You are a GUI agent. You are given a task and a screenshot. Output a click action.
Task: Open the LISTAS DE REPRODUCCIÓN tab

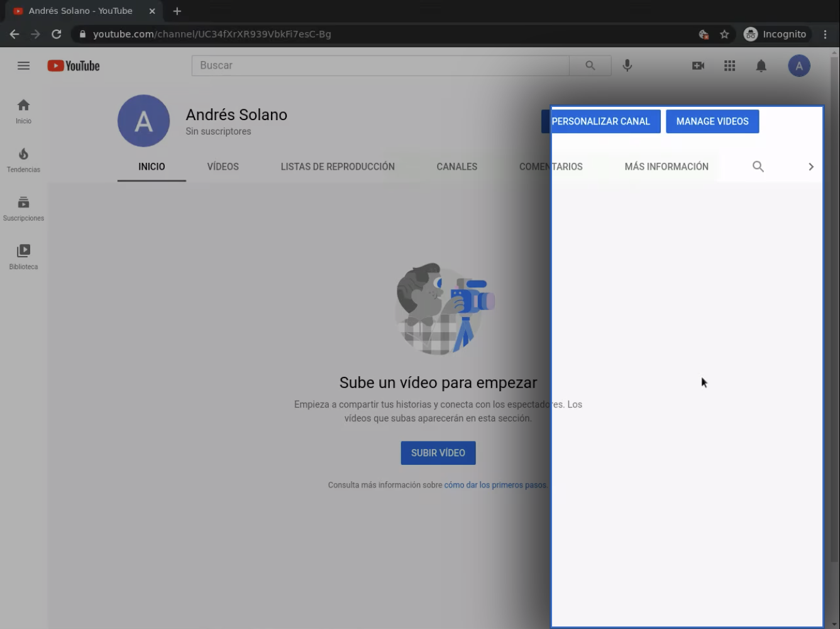point(338,166)
